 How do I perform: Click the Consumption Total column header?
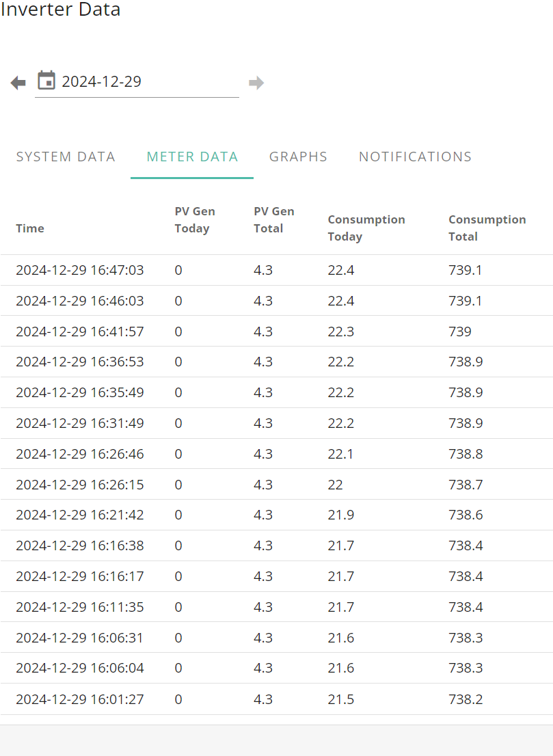[x=487, y=228]
